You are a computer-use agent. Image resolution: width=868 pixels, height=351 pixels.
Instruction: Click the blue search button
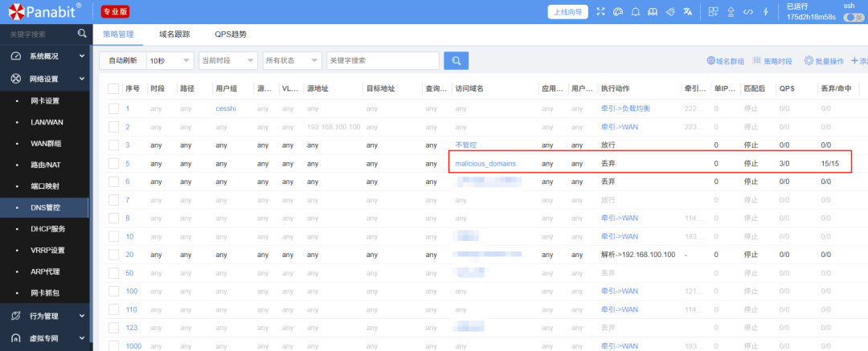457,60
